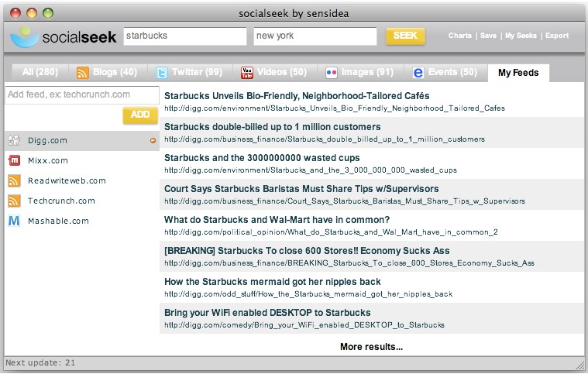Click the yellow ADD feed button
The width and height of the screenshot is (588, 374).
coord(140,115)
